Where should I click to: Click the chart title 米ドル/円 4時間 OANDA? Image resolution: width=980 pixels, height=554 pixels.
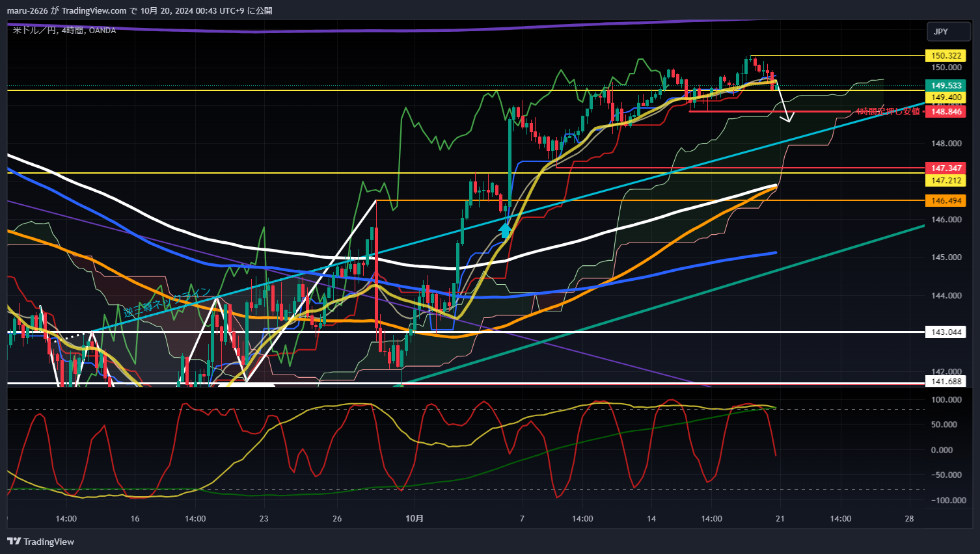coord(64,31)
